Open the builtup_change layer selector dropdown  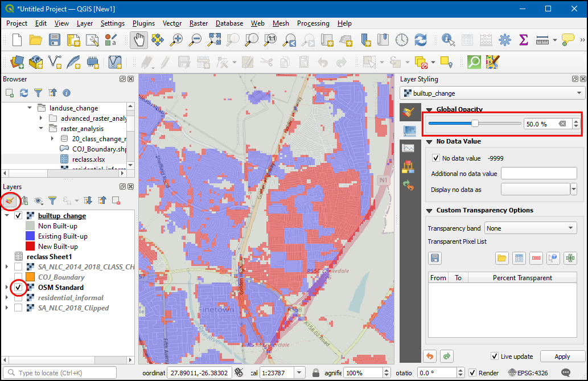(x=493, y=93)
